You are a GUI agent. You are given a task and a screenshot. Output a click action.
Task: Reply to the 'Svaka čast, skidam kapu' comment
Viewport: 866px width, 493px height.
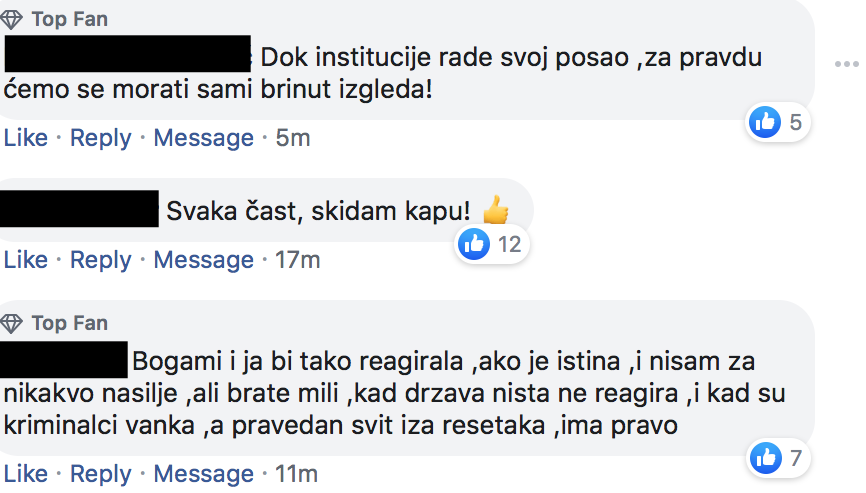point(101,259)
